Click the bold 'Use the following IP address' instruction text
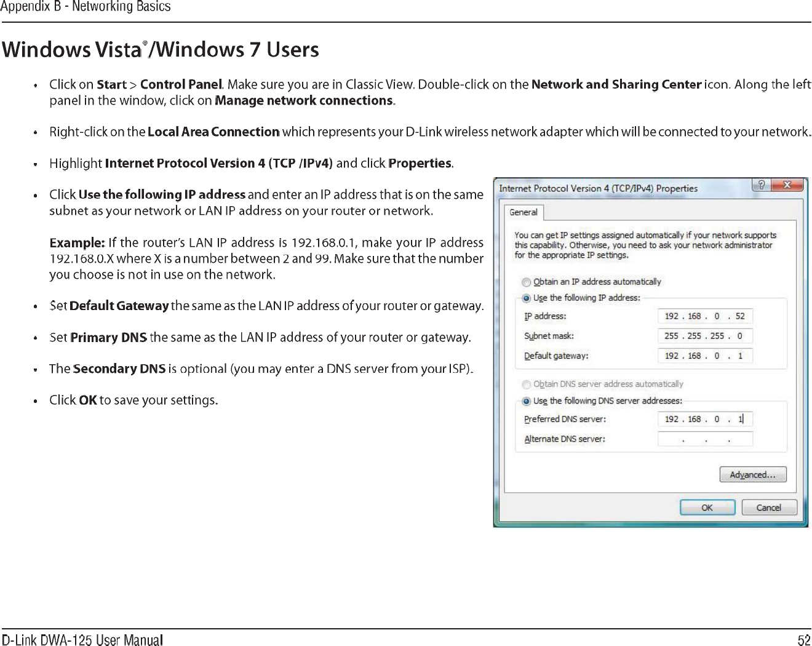 [162, 194]
